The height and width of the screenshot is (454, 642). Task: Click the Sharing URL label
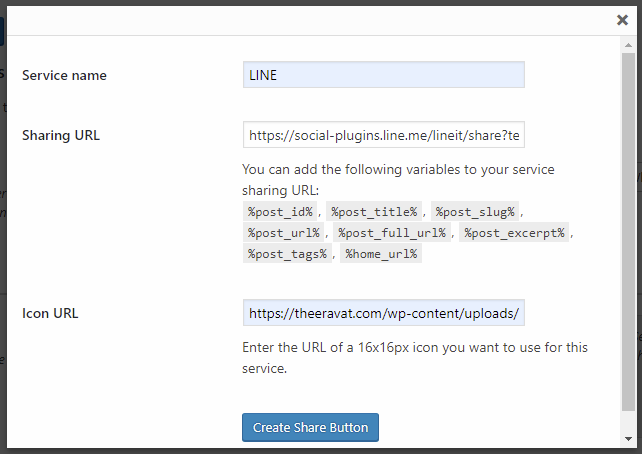[61, 135]
